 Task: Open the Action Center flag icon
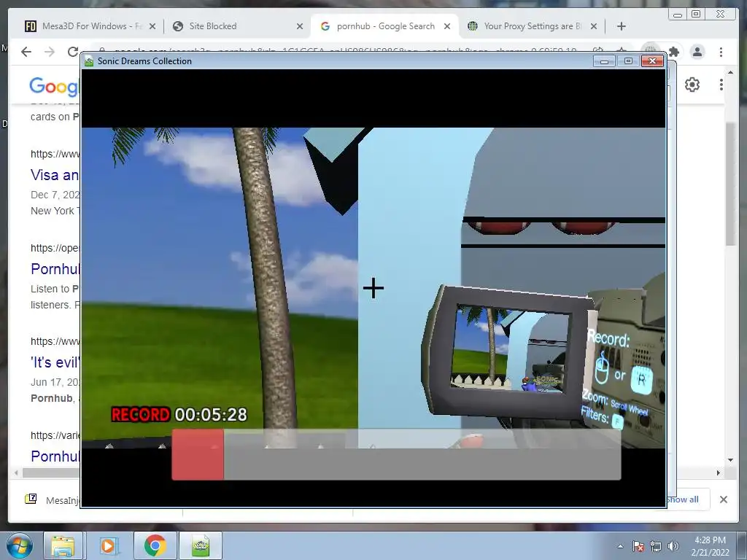coord(638,546)
